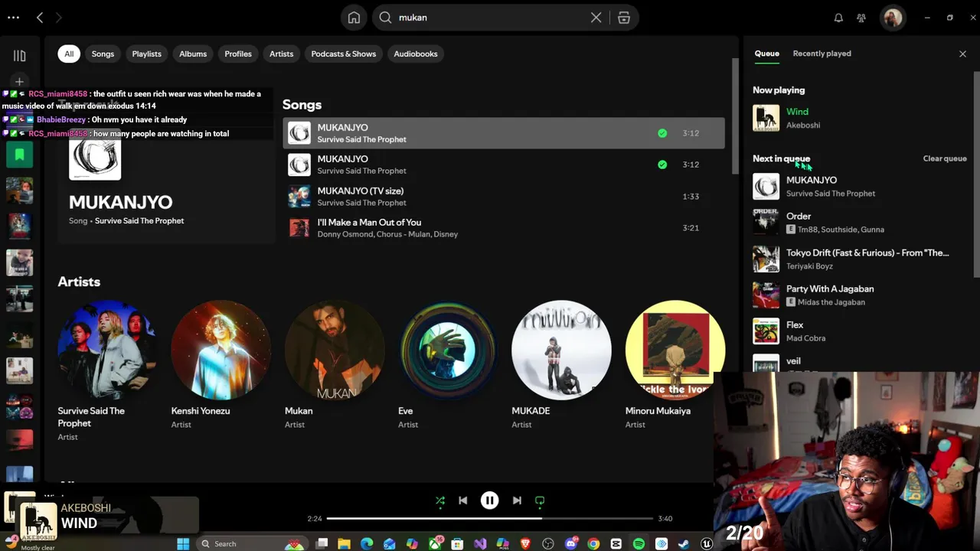Open the Browse icon next to search
Viewport: 980px width, 551px height.
[624, 18]
